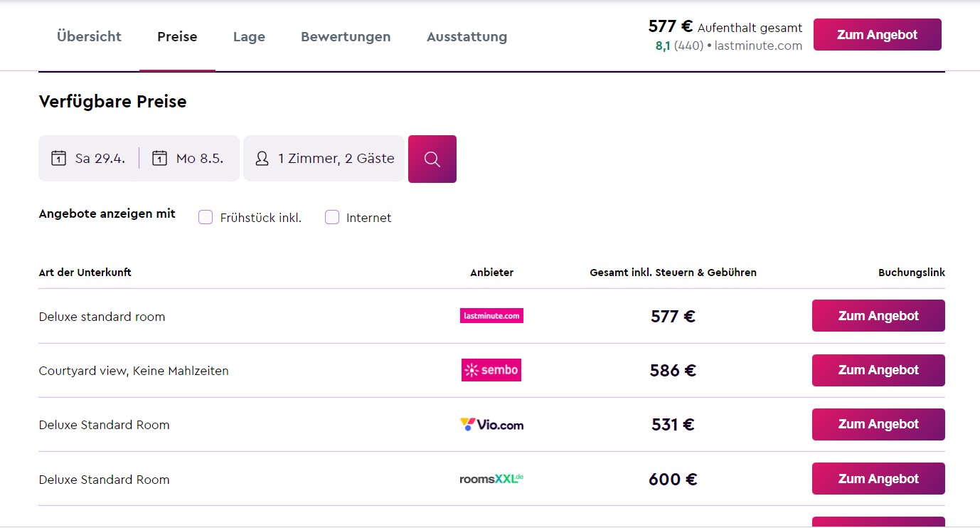This screenshot has width=980, height=528.
Task: Click the 577 € price in the table
Action: [x=673, y=316]
